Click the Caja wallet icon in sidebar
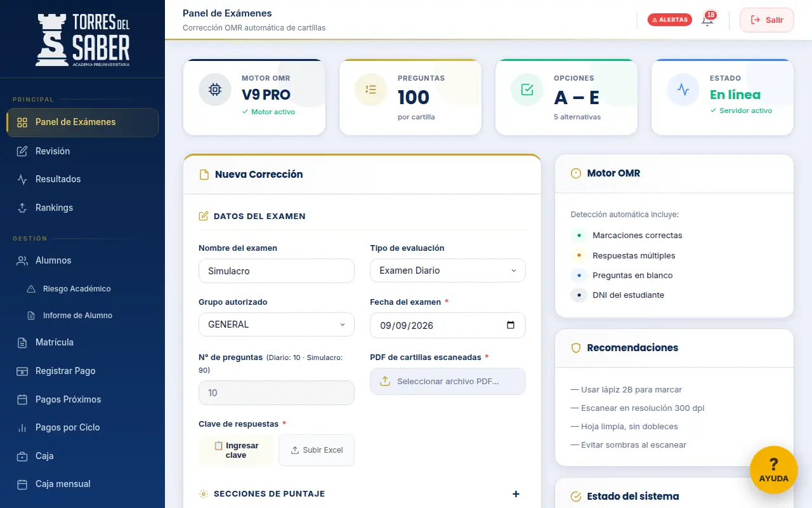The height and width of the screenshot is (508, 812). pos(22,456)
